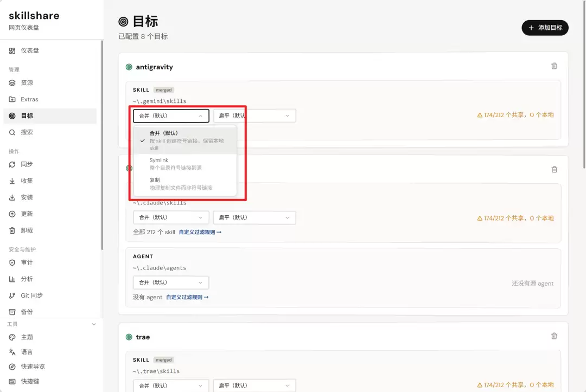Delete the antigravity target via trash icon

[x=554, y=66]
